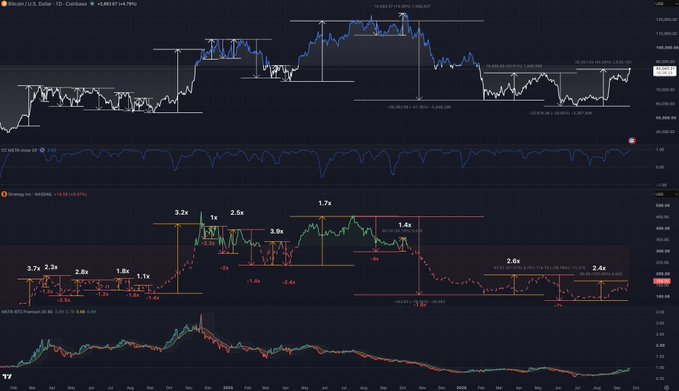Viewport: 679px width, 391px height.
Task: Click the 2026 label on time axis
Action: click(461, 388)
